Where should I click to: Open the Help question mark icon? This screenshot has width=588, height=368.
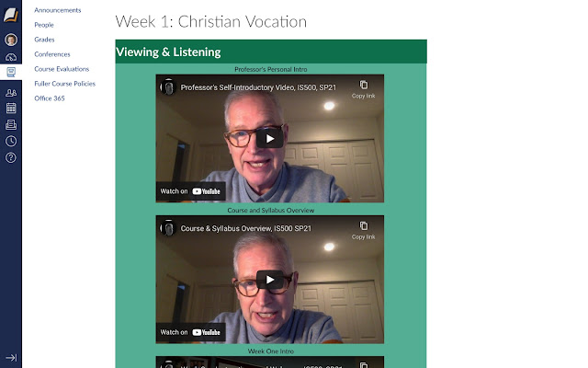coord(11,157)
